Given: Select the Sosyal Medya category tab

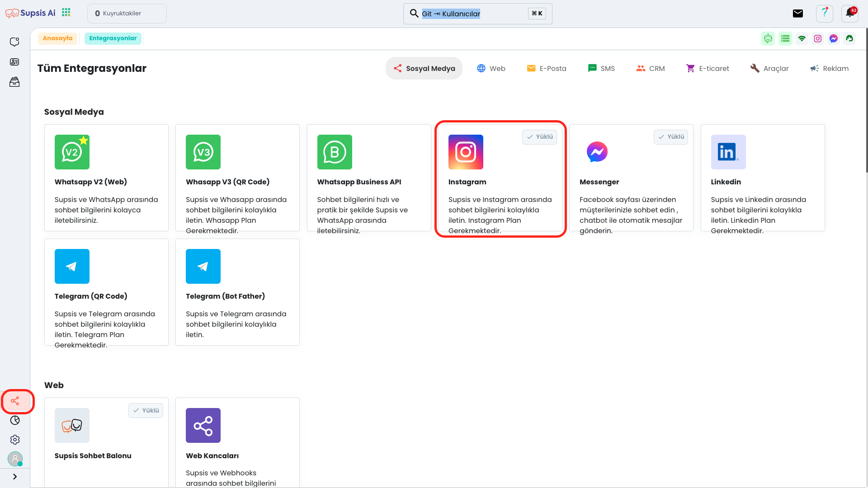Looking at the screenshot, I should pyautogui.click(x=424, y=68).
